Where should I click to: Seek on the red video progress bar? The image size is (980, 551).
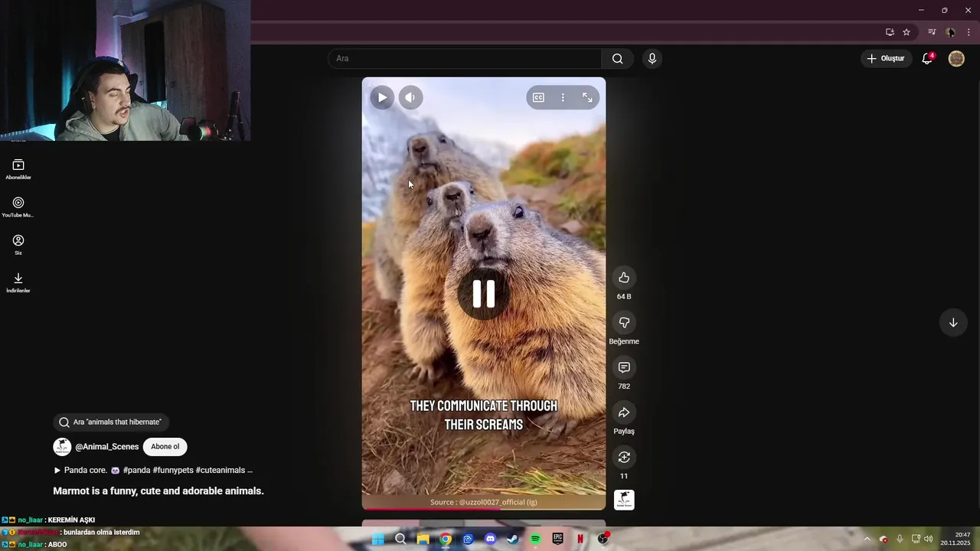click(483, 509)
